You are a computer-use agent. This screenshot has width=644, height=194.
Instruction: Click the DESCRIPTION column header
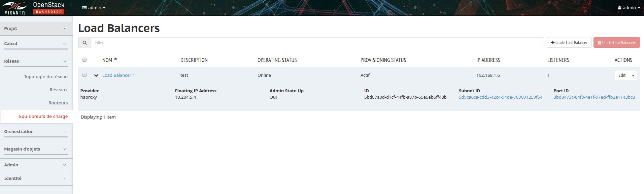(194, 60)
